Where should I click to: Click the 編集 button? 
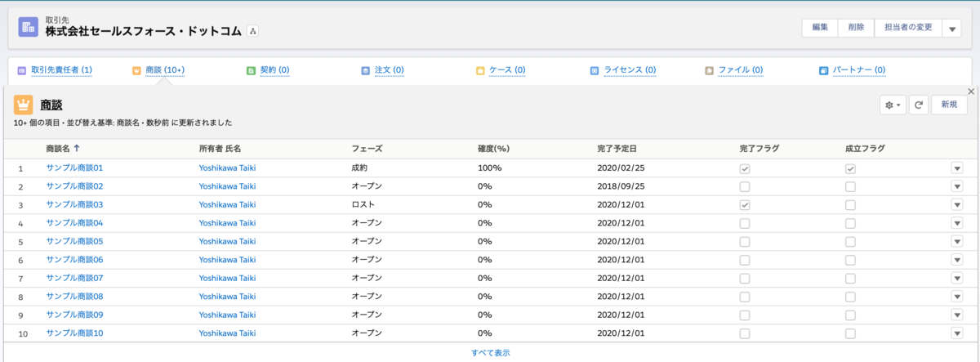point(820,28)
